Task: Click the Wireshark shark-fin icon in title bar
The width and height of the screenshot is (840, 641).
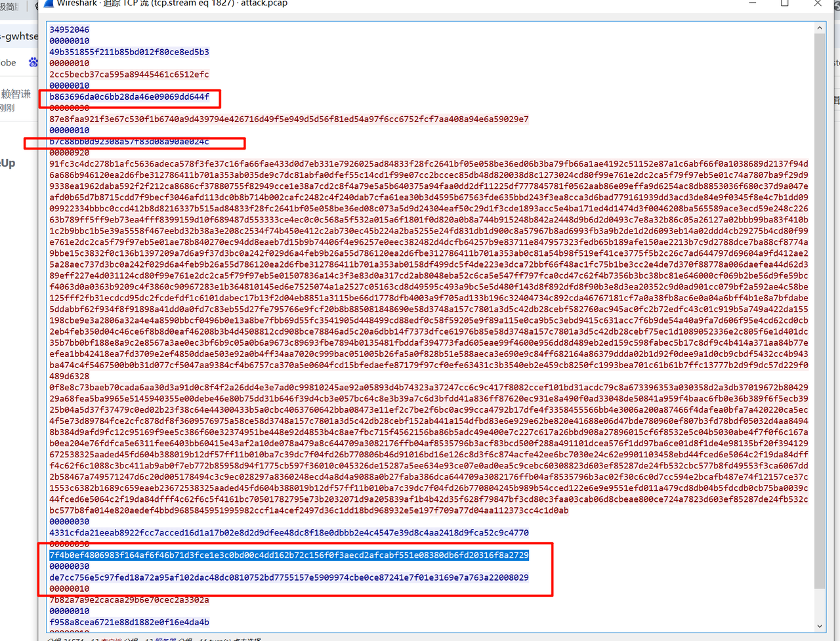Action: 48,3
